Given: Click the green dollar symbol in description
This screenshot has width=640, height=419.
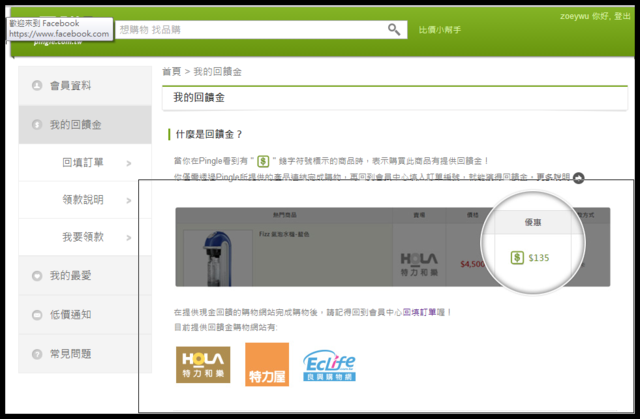Looking at the screenshot, I should (x=263, y=161).
